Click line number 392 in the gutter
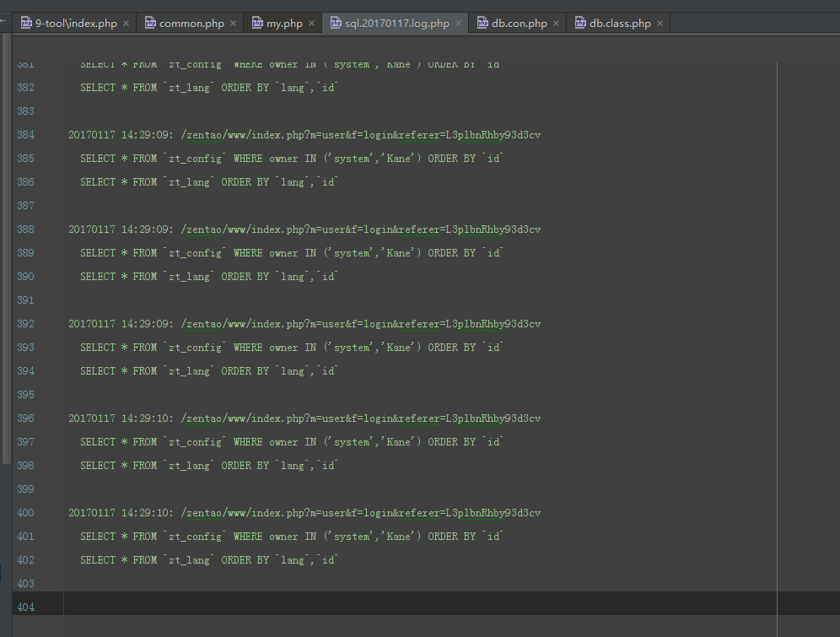840x637 pixels. click(25, 324)
